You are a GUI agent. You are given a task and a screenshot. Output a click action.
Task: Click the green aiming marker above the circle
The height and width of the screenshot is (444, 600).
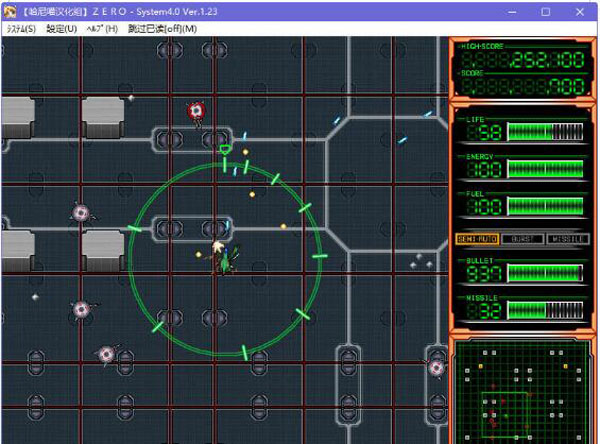pos(225,150)
